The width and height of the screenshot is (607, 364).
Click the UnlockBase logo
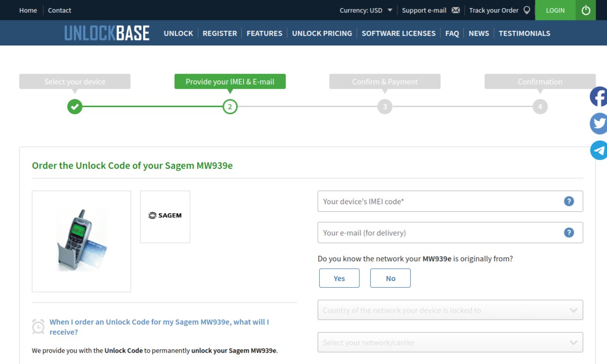tap(107, 33)
